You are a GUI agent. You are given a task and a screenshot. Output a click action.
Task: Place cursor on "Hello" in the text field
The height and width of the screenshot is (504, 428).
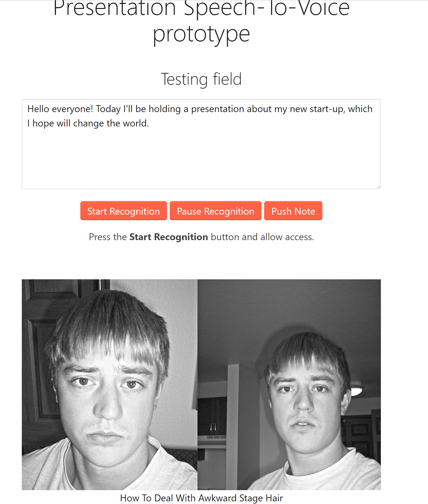(38, 109)
